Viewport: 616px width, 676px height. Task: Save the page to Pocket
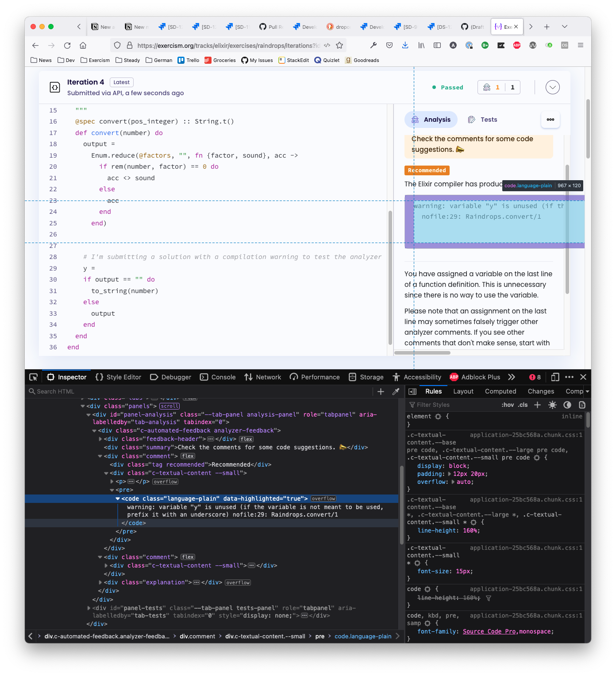click(x=389, y=45)
